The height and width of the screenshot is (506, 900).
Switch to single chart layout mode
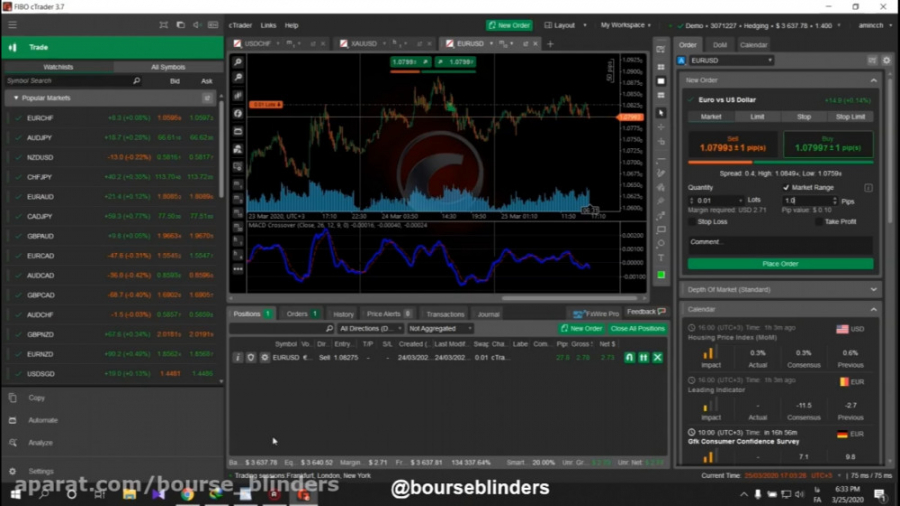[661, 81]
